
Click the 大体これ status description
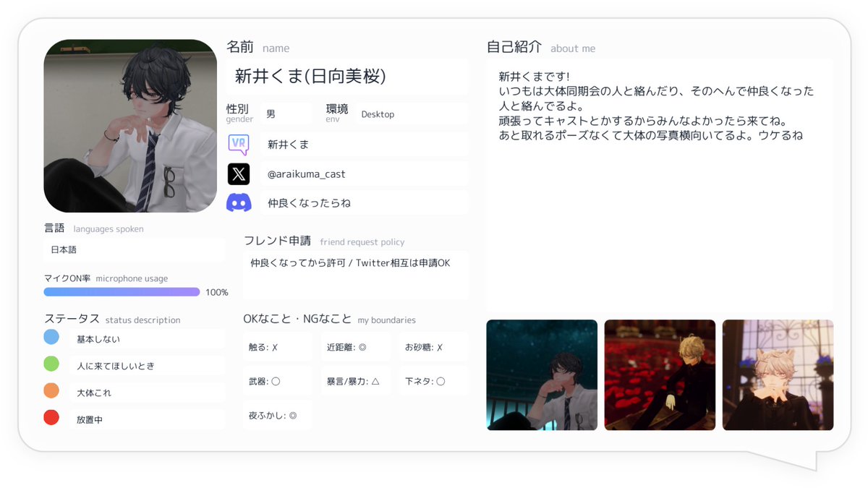tap(148, 393)
